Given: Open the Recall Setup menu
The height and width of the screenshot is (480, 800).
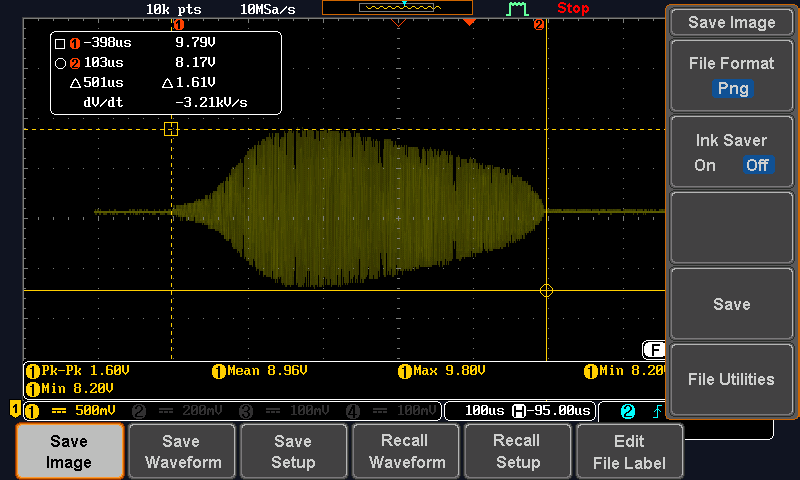Looking at the screenshot, I should pos(517,452).
